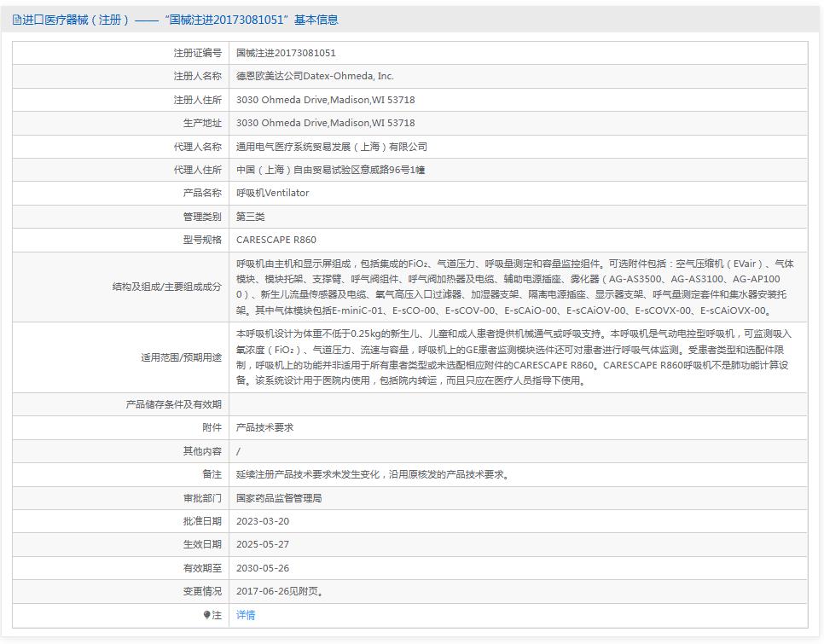Click registration number 国械注进20173081051 in the table
The height and width of the screenshot is (644, 824).
coord(286,53)
